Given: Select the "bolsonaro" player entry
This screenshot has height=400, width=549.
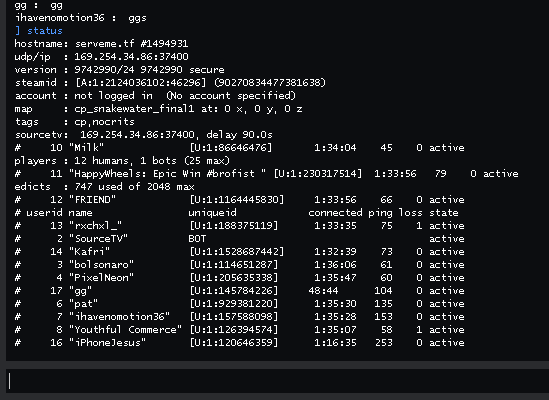Looking at the screenshot, I should tap(239, 264).
